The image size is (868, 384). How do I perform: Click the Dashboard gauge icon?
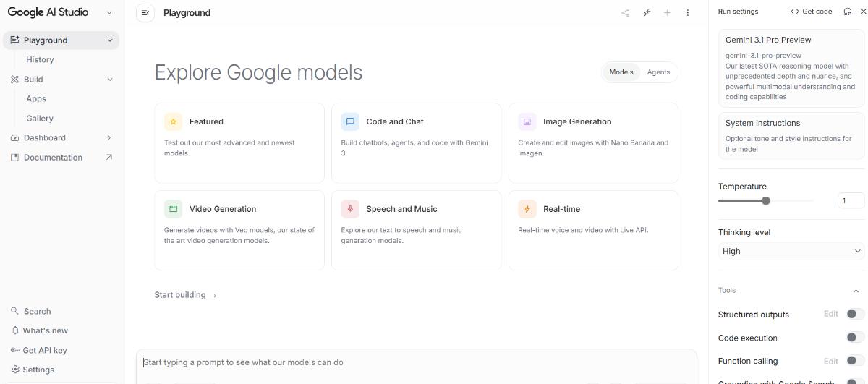(14, 137)
